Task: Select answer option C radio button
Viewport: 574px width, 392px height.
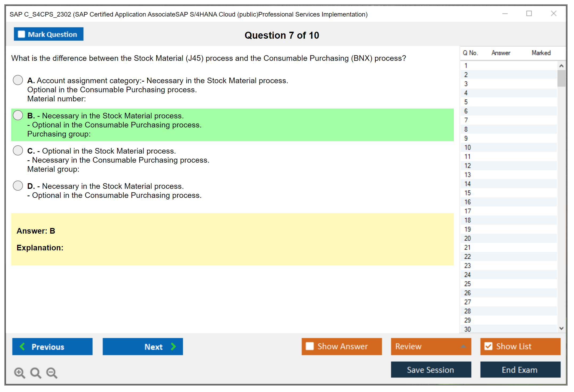Action: click(18, 150)
